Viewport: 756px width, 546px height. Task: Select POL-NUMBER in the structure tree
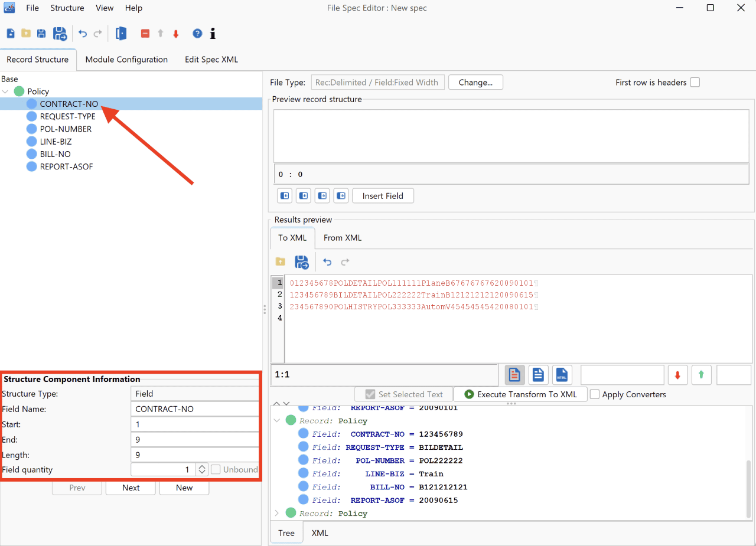[66, 129]
